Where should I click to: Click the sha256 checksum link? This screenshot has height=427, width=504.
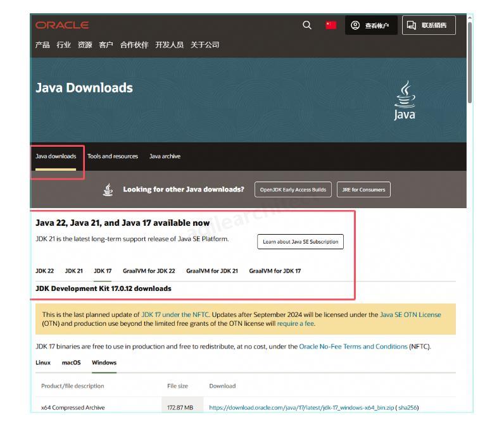(408, 408)
